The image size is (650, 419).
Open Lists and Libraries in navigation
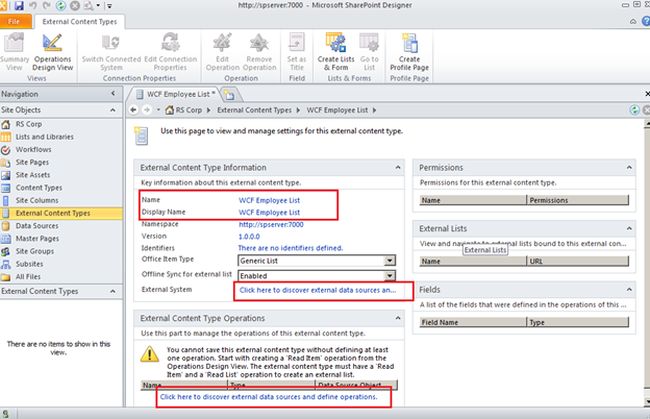[44, 137]
